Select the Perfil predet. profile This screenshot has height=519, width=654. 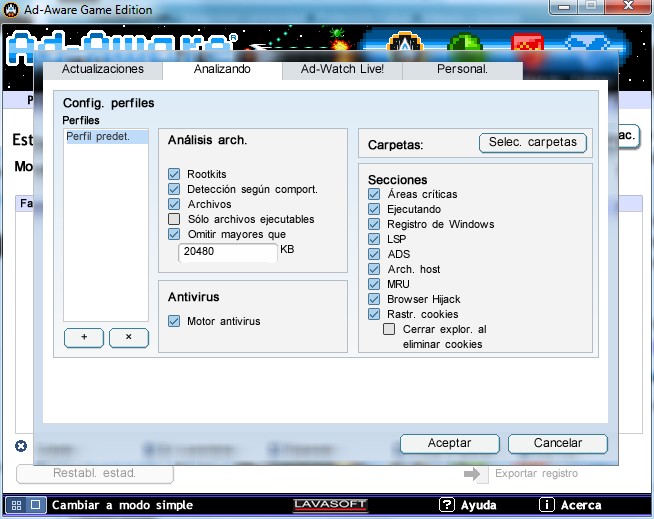(x=106, y=137)
